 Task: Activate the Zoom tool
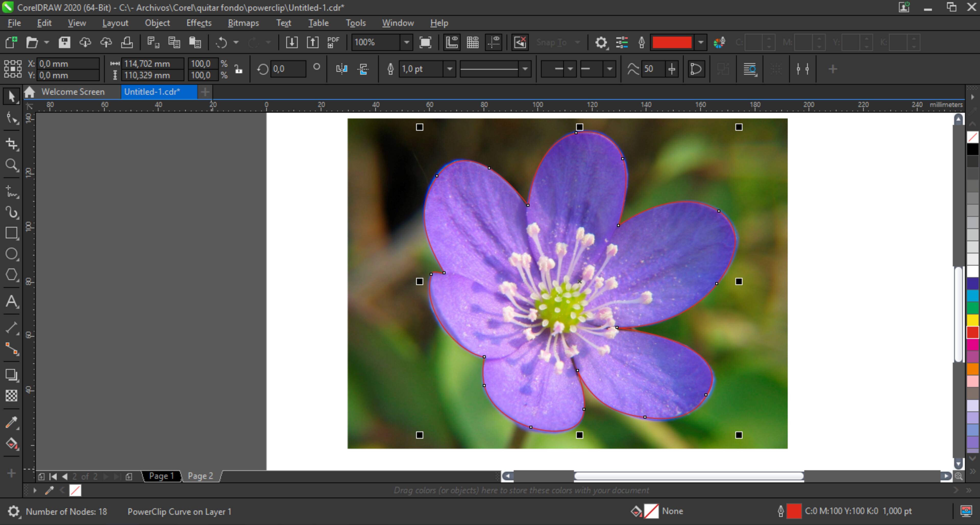point(11,165)
